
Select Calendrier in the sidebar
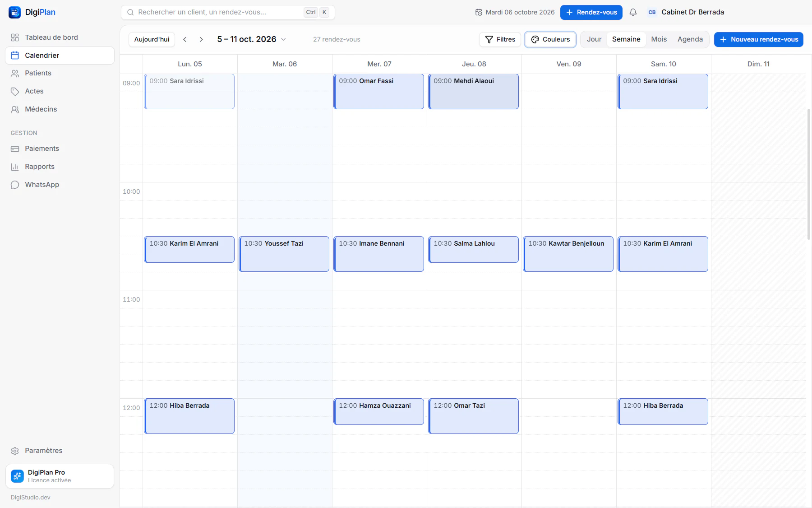pos(60,56)
